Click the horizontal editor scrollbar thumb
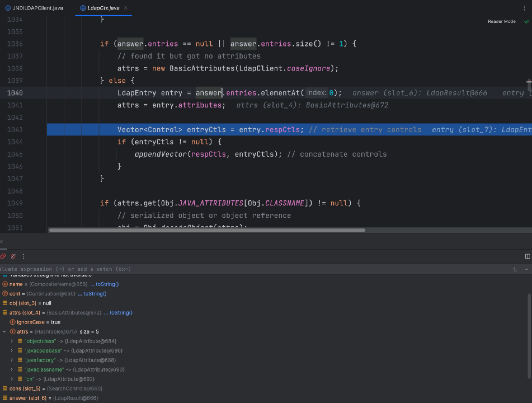The image size is (532, 403). click(x=207, y=230)
